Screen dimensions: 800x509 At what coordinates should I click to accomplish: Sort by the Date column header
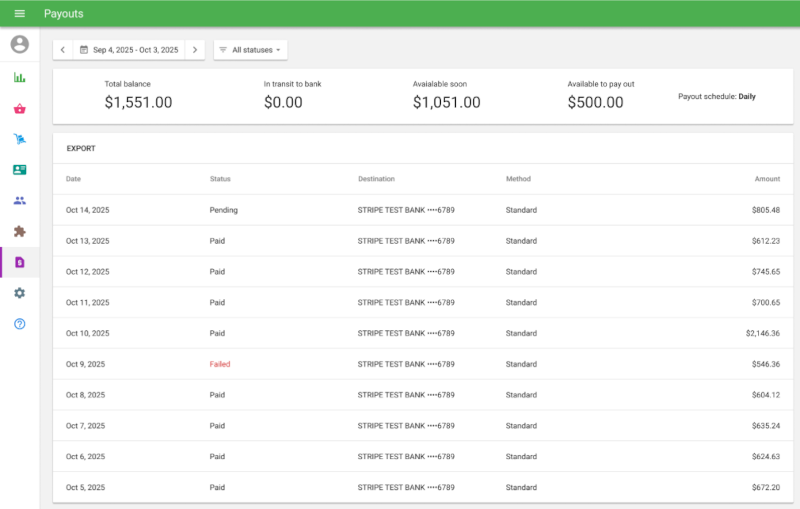(x=73, y=179)
